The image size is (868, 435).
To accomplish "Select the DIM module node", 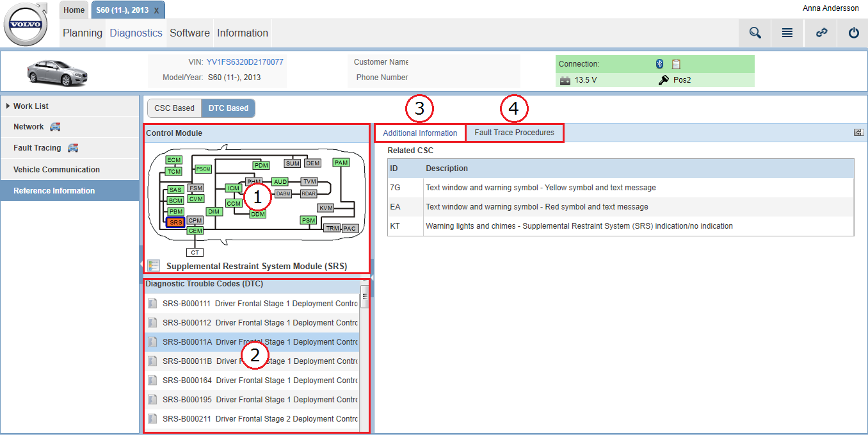I will (214, 211).
